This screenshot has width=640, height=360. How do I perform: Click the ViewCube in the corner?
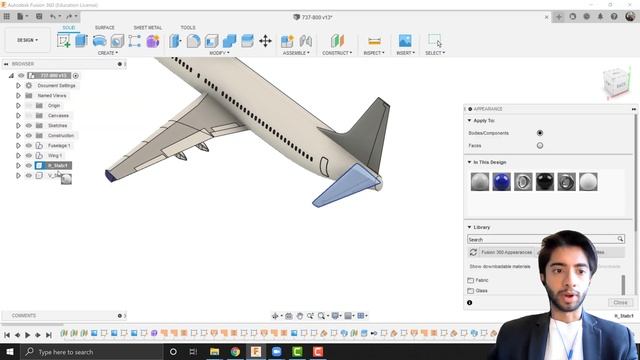coord(616,83)
